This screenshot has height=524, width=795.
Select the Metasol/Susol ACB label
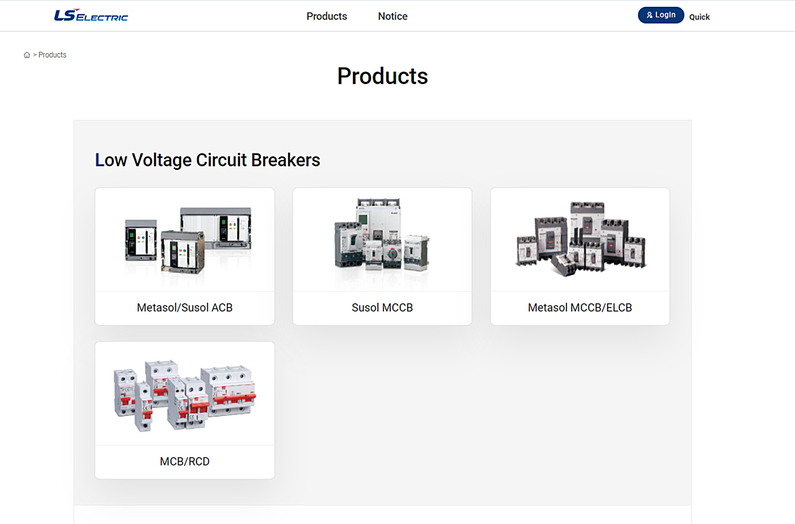coord(185,307)
